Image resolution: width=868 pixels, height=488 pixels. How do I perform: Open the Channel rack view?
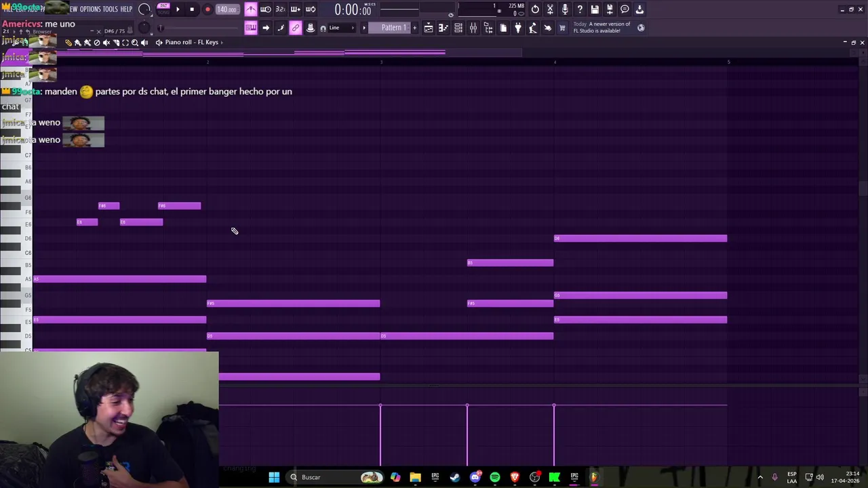(458, 28)
